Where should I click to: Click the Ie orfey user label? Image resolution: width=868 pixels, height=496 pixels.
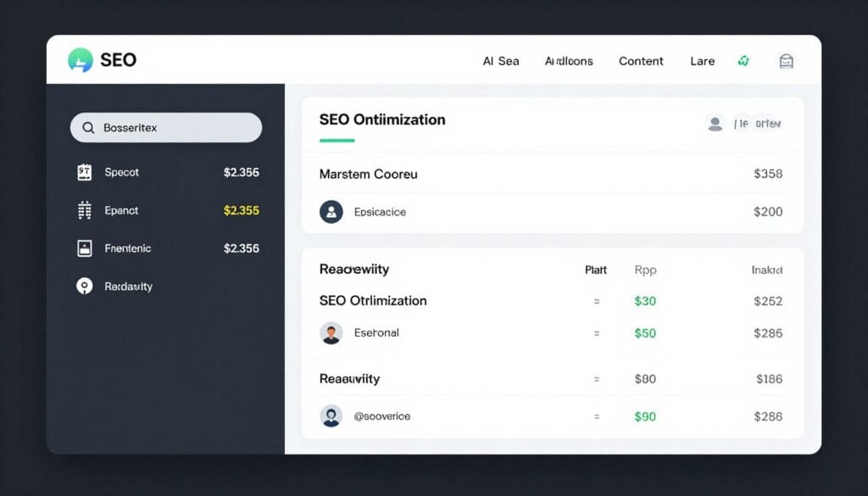[x=757, y=124]
